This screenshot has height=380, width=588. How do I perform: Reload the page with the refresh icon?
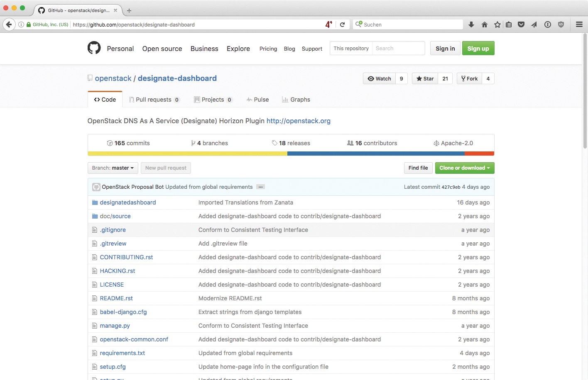click(342, 24)
